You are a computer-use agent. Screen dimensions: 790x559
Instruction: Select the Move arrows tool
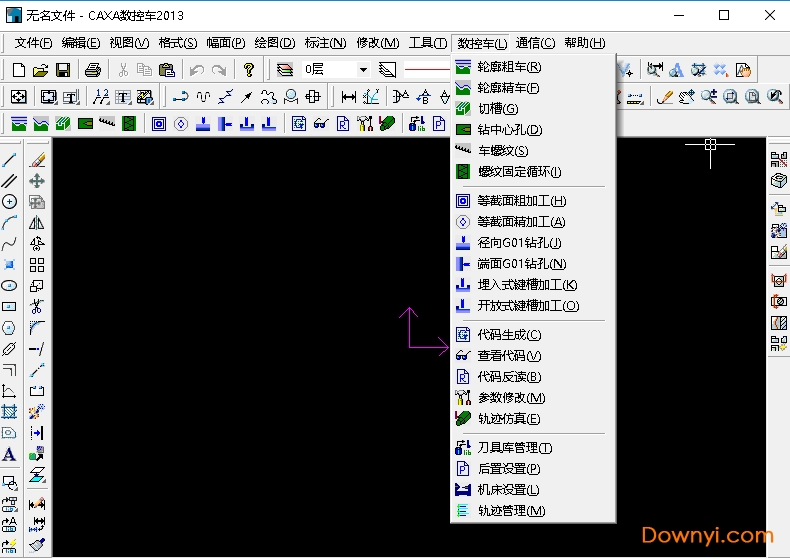click(37, 181)
